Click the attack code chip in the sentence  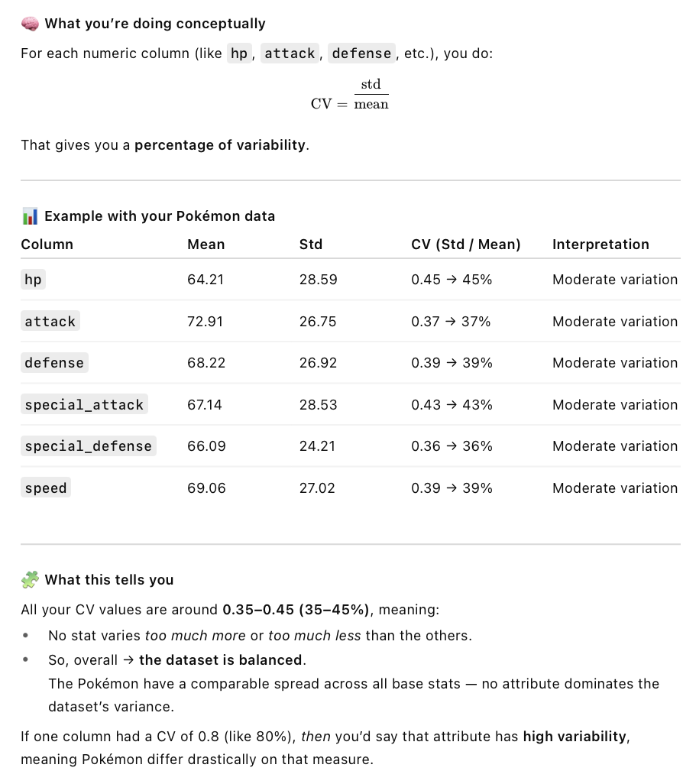tap(290, 53)
